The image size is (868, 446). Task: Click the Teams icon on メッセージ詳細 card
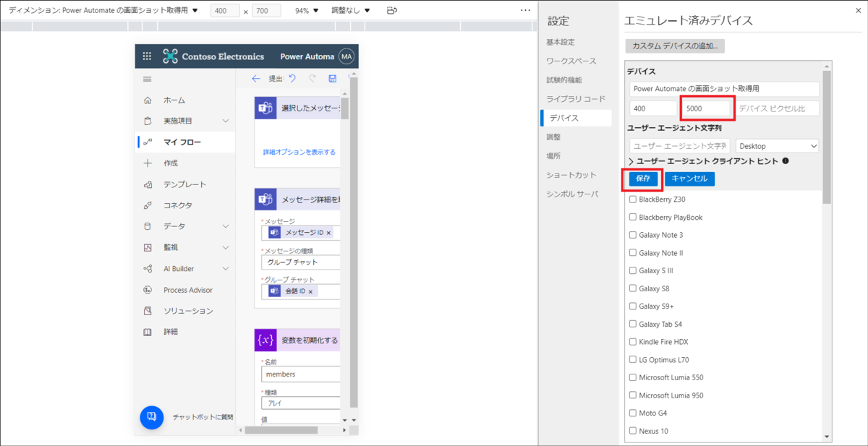pyautogui.click(x=265, y=199)
